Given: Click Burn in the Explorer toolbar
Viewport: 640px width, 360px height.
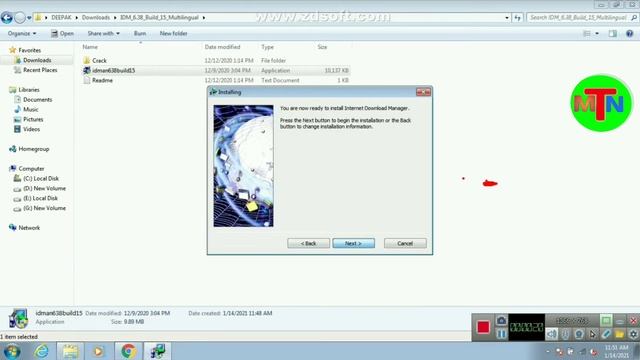Looking at the screenshot, I should (140, 33).
